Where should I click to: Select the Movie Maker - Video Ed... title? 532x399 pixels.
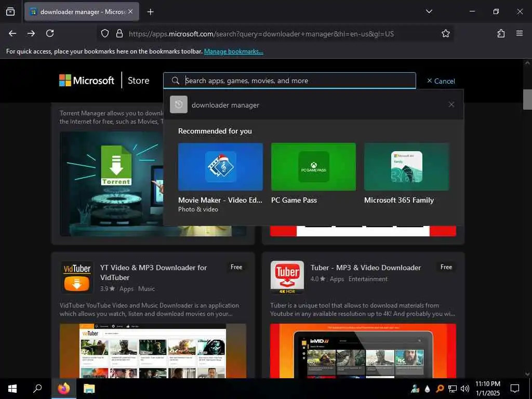[220, 200]
